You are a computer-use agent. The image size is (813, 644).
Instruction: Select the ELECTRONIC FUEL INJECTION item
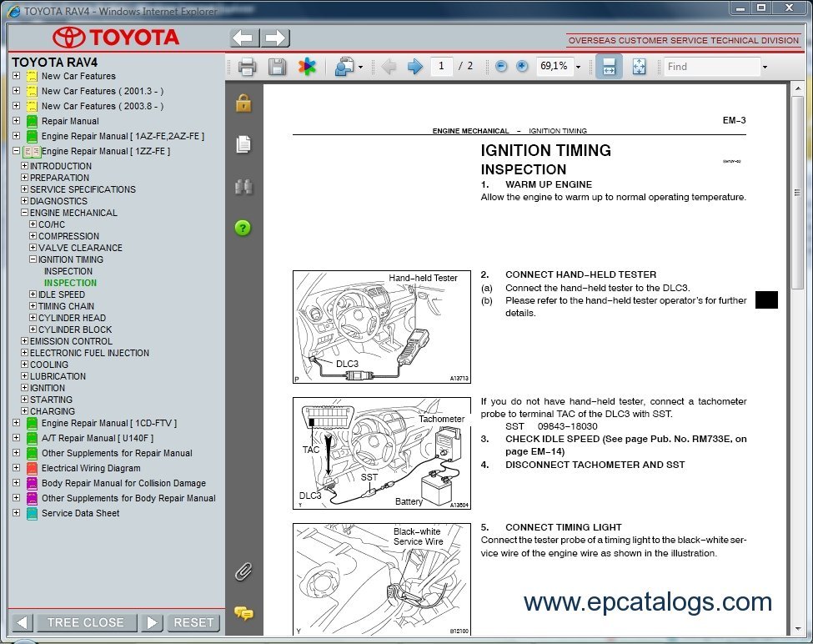(90, 353)
